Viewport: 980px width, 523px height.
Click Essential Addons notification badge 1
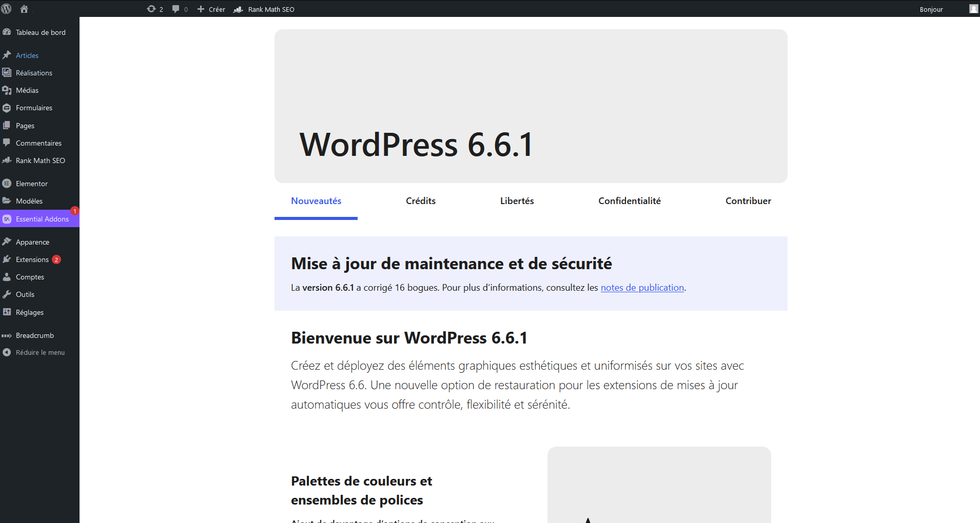coord(75,211)
